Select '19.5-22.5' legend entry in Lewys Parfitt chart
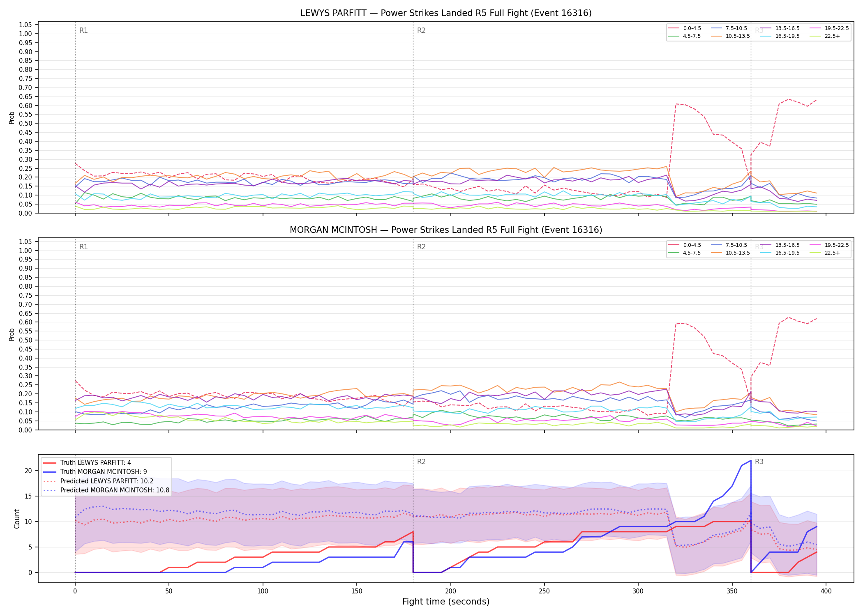This screenshot has height=616, width=863. pos(829,28)
